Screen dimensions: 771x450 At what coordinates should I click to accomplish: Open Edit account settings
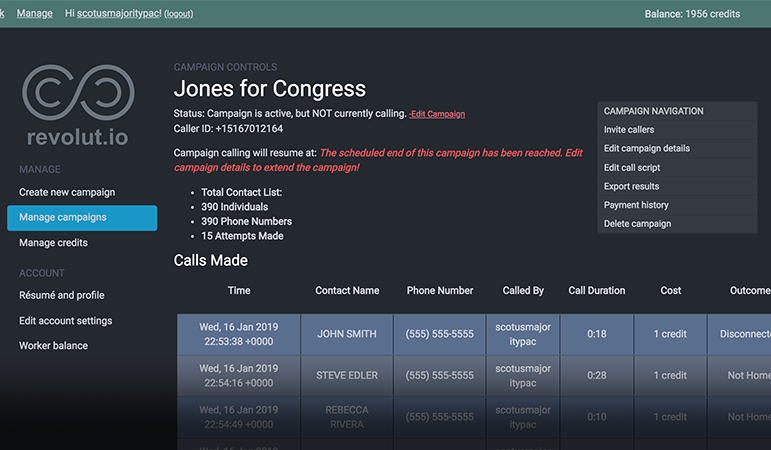[65, 321]
